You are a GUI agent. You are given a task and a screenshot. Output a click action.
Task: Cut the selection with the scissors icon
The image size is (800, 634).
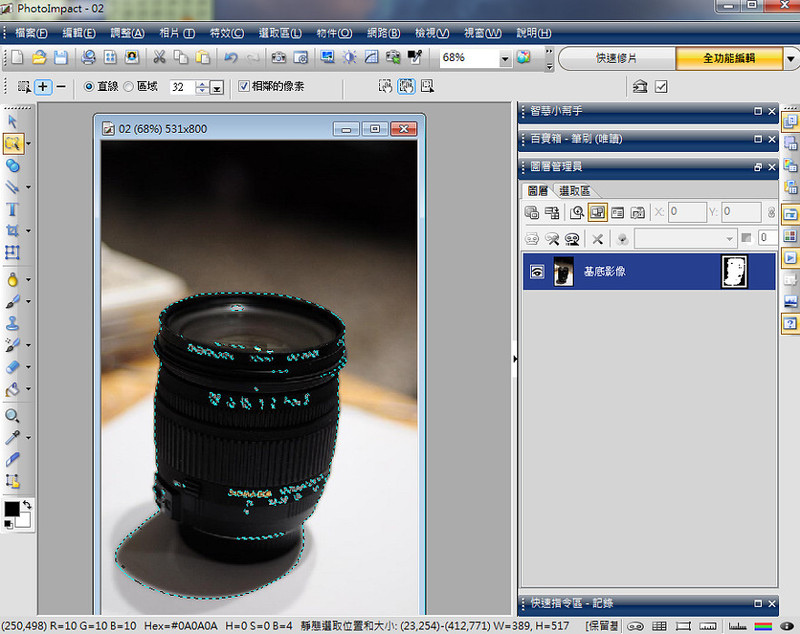(160, 57)
